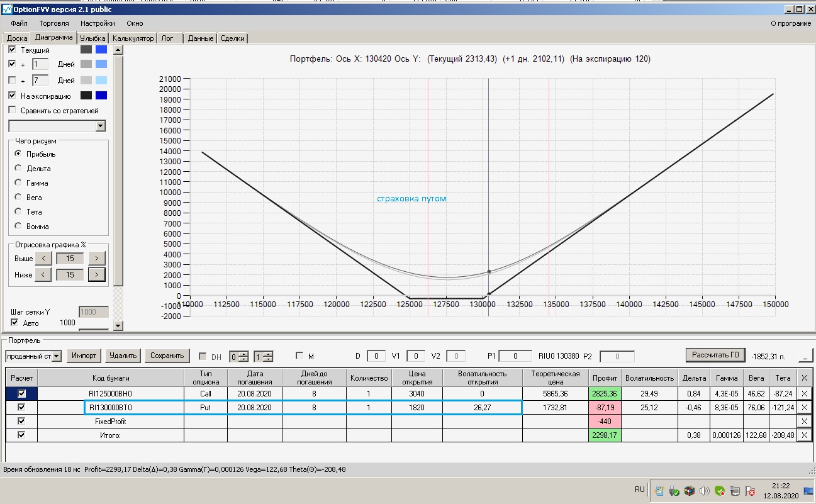Increase the Выше chart range with right arrow
The height and width of the screenshot is (504, 816).
tap(96, 258)
